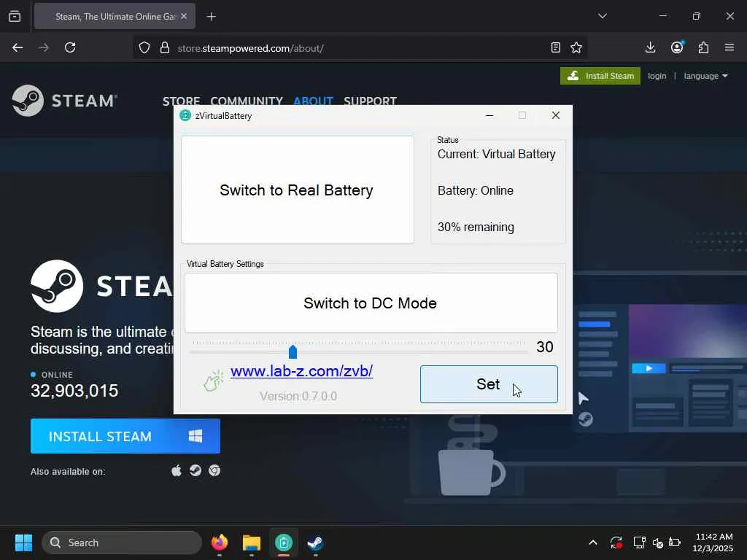The height and width of the screenshot is (560, 747).
Task: Open the ABOUT menu on Steam
Action: click(x=313, y=101)
